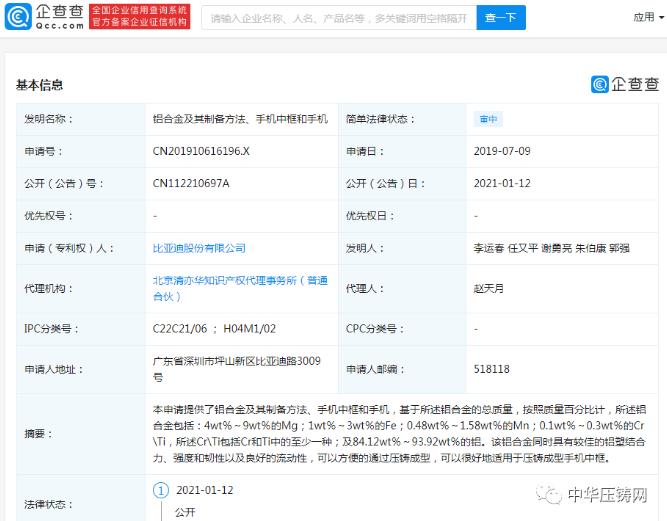Click the 查一下 search button

click(x=501, y=18)
